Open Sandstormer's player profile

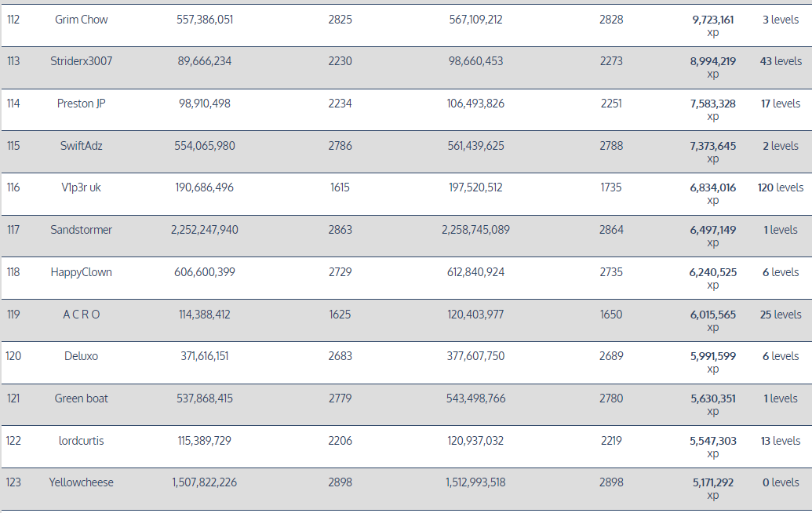[82, 230]
